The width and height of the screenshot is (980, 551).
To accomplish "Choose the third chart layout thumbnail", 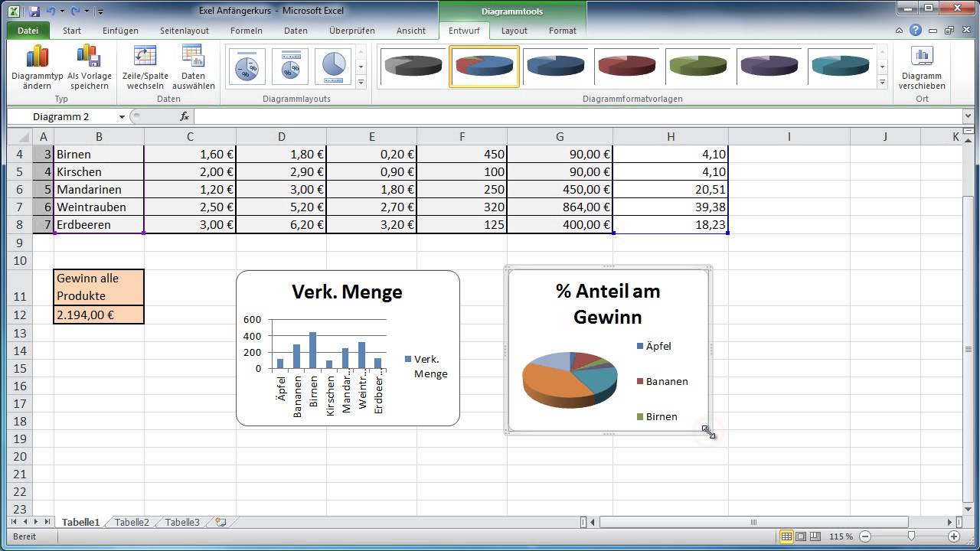I will coord(332,67).
